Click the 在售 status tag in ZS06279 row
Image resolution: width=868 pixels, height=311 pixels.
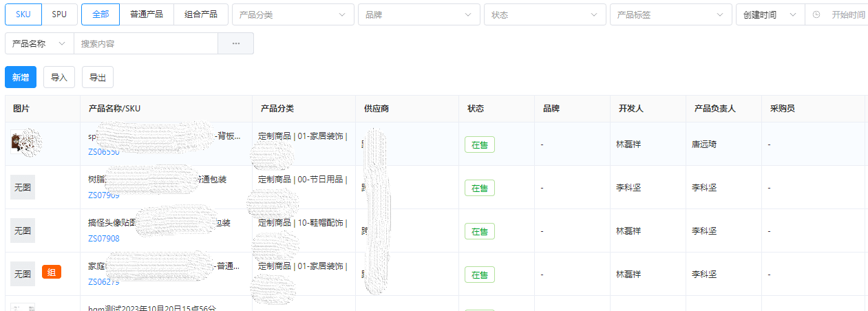480,275
